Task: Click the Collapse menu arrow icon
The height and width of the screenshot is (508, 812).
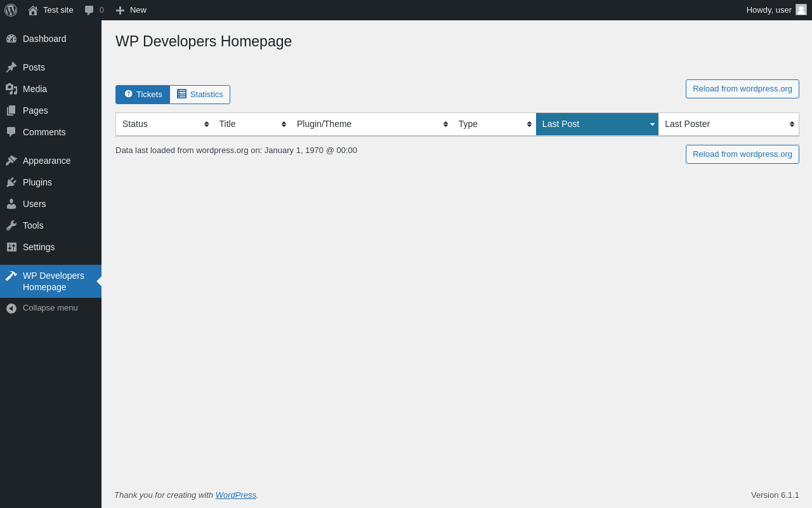Action: (x=11, y=308)
